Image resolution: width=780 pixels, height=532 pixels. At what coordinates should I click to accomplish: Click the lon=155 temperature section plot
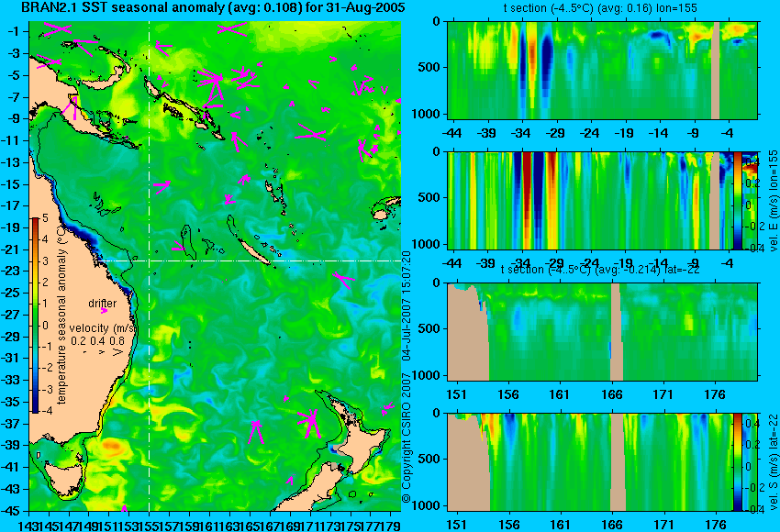603,70
